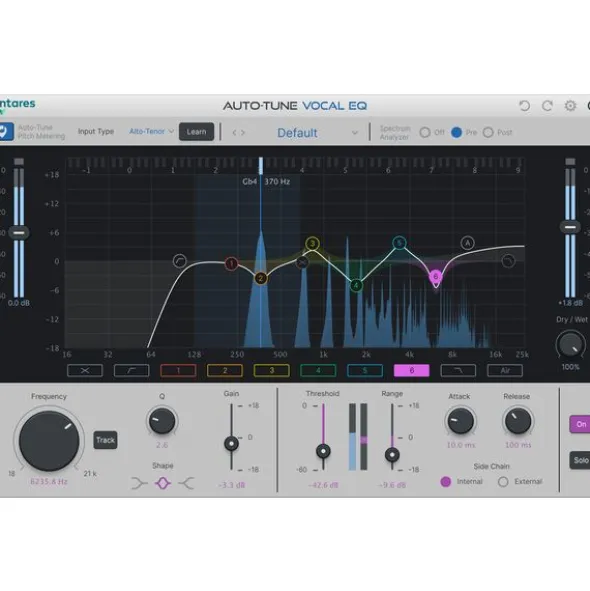
Task: Toggle Auto-Tune Pitch Metering icon
Action: [6, 132]
